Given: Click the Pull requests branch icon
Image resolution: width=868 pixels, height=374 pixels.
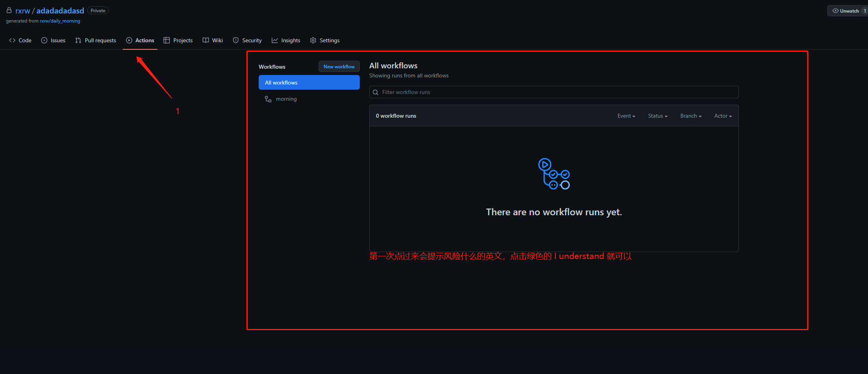Looking at the screenshot, I should click(78, 40).
